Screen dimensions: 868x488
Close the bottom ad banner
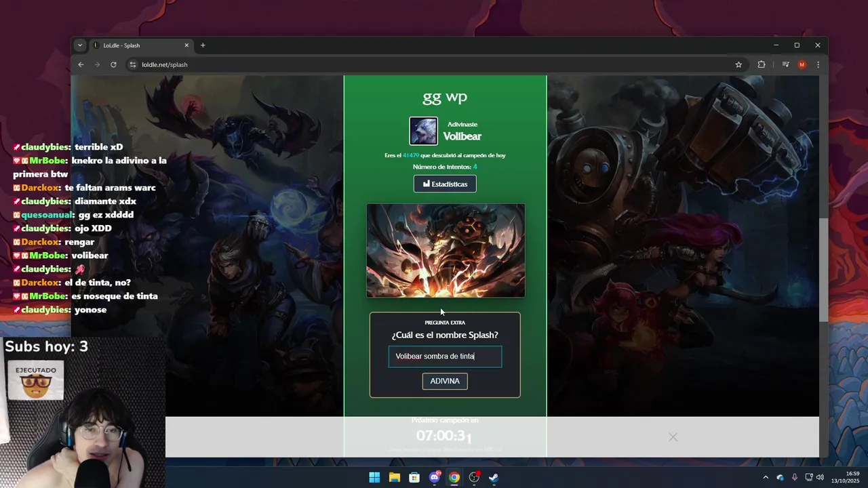click(x=673, y=437)
